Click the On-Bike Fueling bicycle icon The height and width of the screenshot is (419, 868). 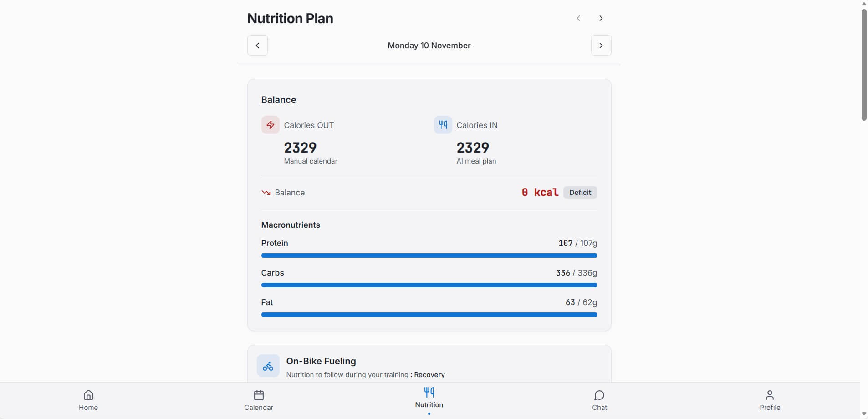click(x=268, y=366)
